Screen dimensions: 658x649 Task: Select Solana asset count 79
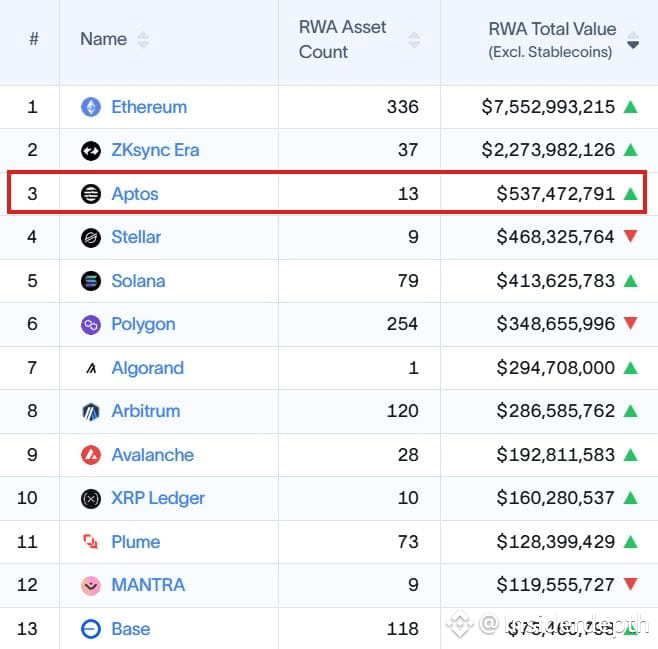point(408,281)
